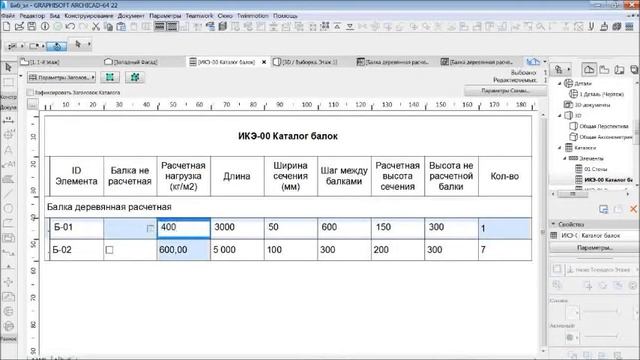The image size is (640, 360).
Task: Click the ИКЭ-00 Каталог балок title
Action: click(x=288, y=136)
